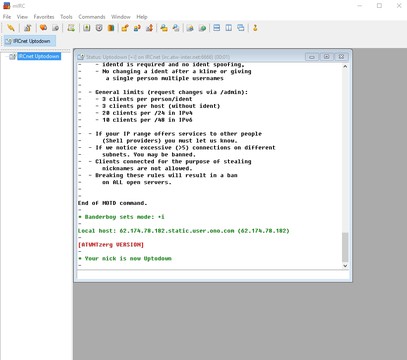Click the About mIRC icon at toolbar end
This screenshot has width=407, height=360.
tap(255, 28)
